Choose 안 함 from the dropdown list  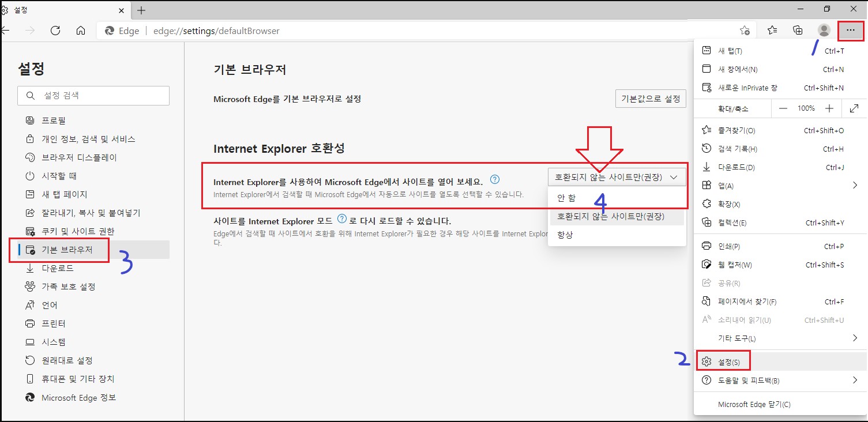pos(617,198)
